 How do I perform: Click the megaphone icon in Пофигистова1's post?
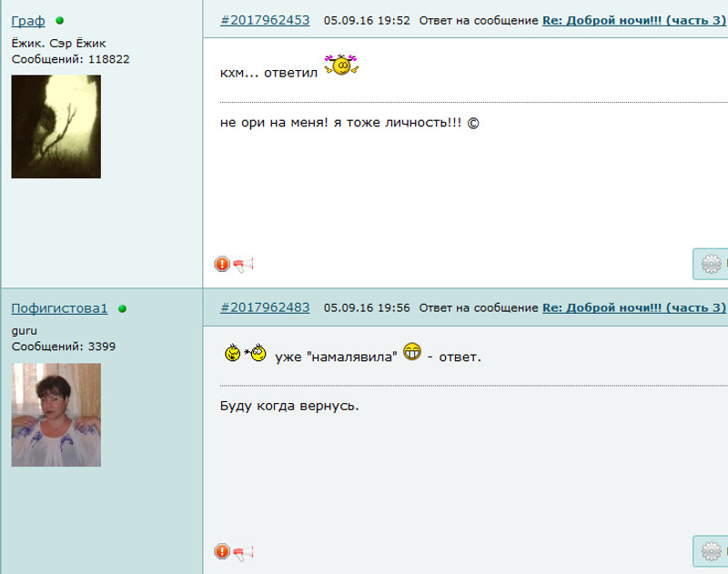pos(243,552)
